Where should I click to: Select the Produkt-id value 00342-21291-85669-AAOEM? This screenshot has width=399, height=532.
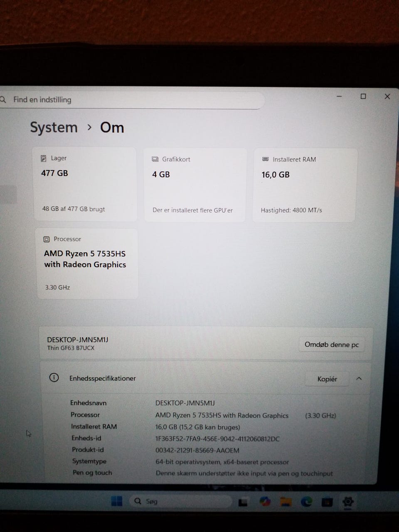click(x=197, y=450)
